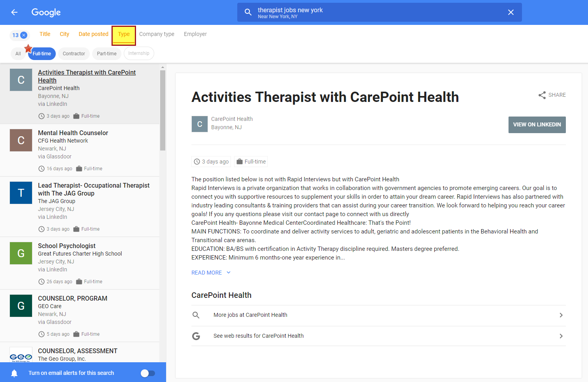Screen dimensions: 588x382
Task: Open the Company type filter tab
Action: coord(157,34)
